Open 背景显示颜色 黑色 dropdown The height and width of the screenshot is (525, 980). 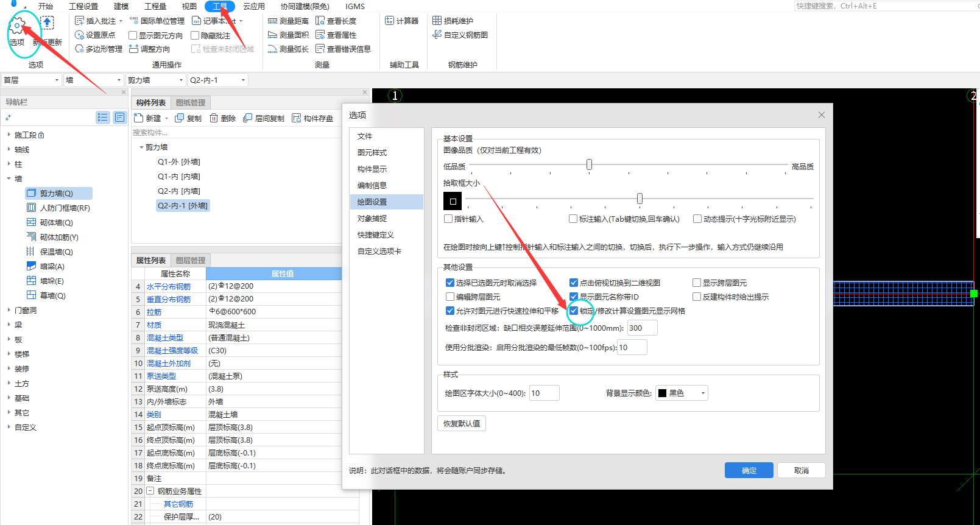pos(682,393)
